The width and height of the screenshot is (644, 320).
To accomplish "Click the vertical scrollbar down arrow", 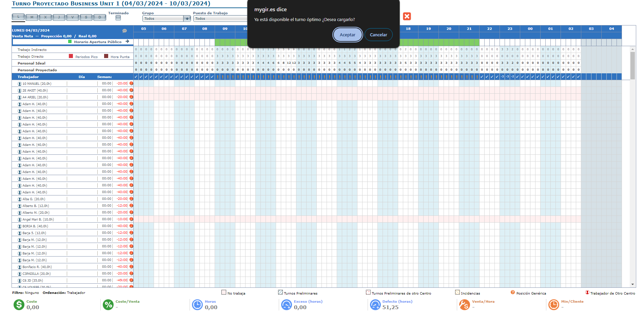I will pyautogui.click(x=632, y=284).
